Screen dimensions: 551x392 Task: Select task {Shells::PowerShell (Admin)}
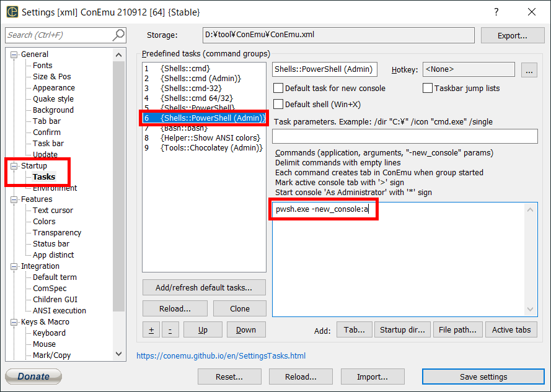(204, 118)
